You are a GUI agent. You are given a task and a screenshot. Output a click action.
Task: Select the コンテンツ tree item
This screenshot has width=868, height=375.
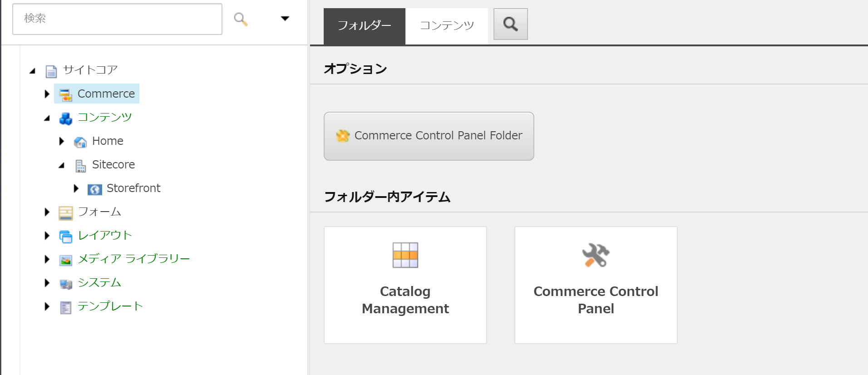(105, 117)
